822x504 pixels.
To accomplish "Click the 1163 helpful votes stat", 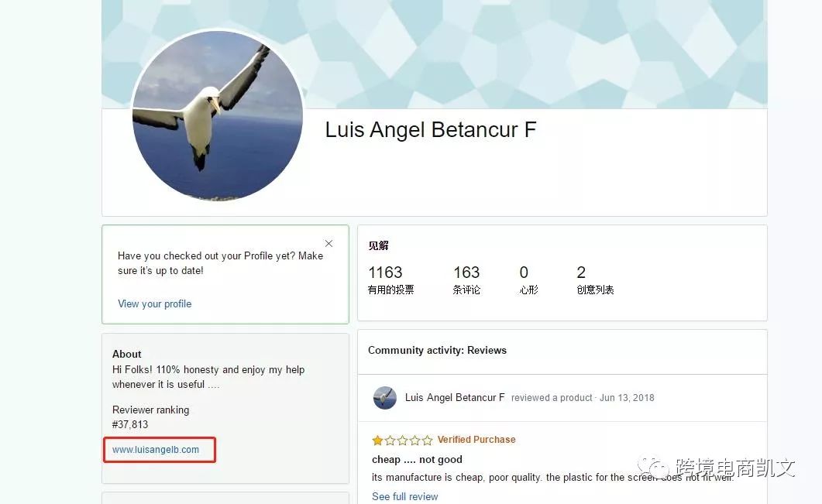I will [x=390, y=279].
